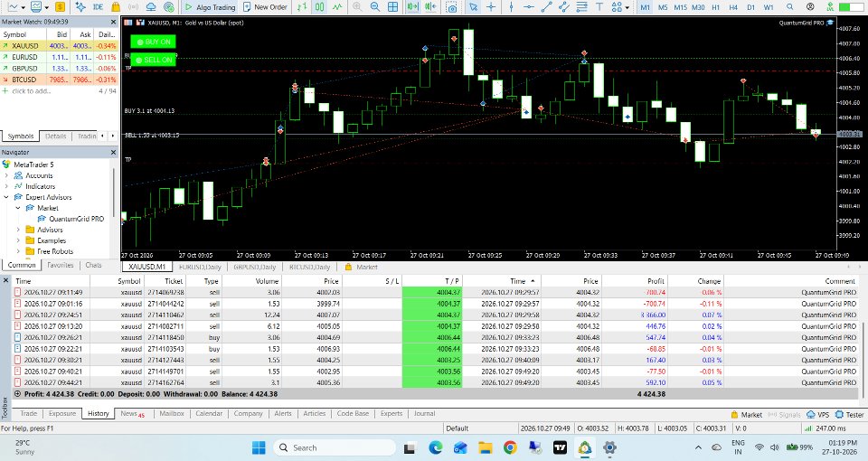Select the crosshair cursor tool

pyautogui.click(x=491, y=7)
